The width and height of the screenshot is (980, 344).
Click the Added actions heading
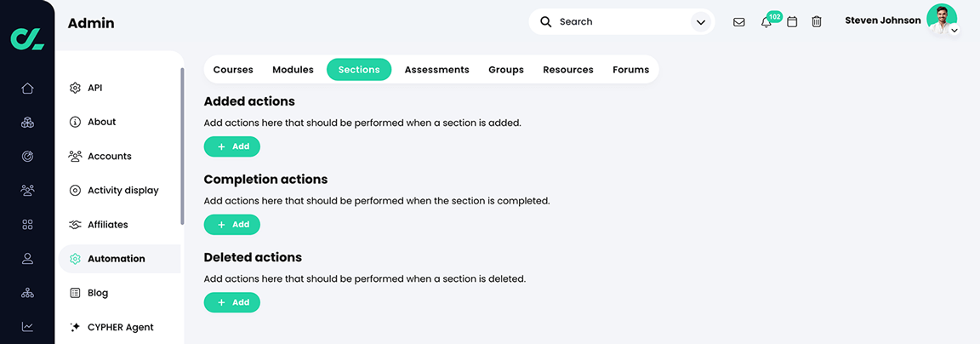point(249,101)
